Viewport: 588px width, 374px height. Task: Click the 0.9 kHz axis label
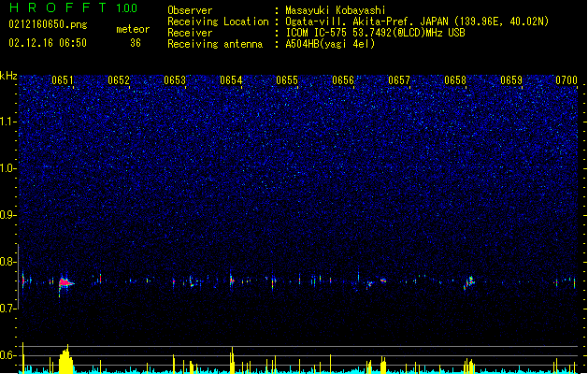pos(8,215)
